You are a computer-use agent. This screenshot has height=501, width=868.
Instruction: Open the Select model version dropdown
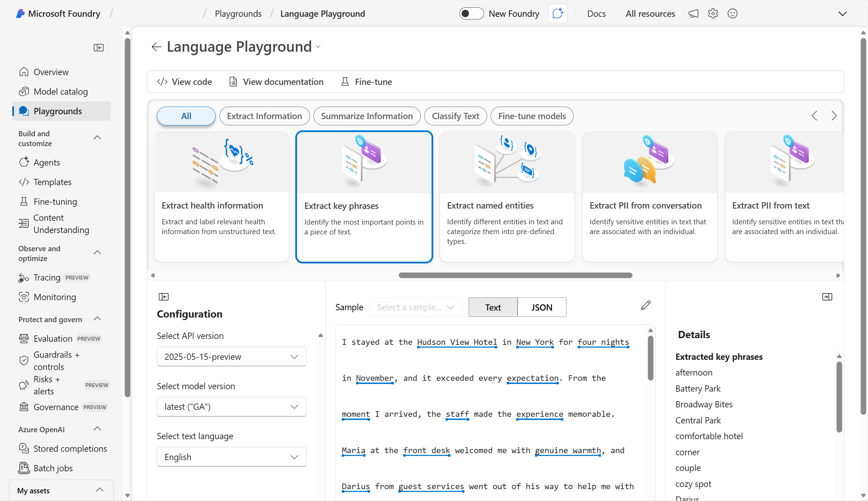(231, 407)
